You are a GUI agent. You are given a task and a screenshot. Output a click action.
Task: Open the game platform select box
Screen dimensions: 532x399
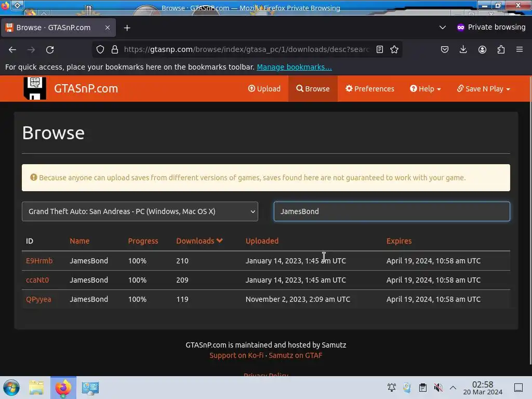pos(140,211)
